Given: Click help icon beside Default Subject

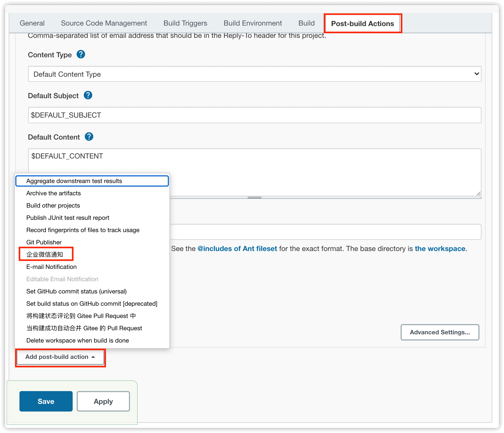Looking at the screenshot, I should tap(88, 95).
